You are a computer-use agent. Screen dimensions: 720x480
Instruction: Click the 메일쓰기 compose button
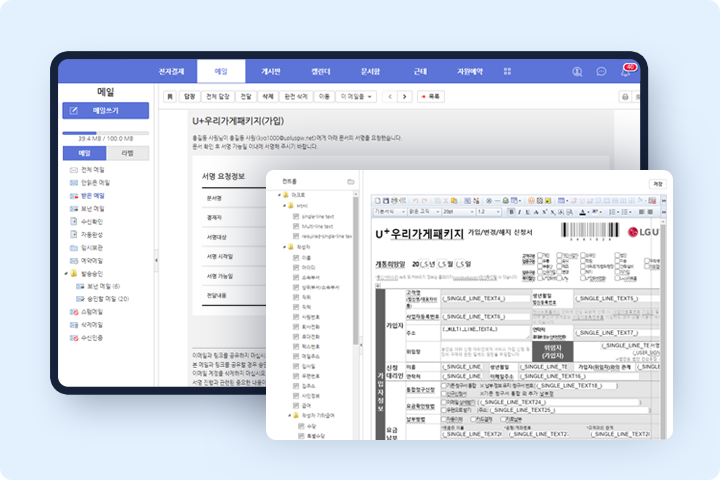(106, 111)
